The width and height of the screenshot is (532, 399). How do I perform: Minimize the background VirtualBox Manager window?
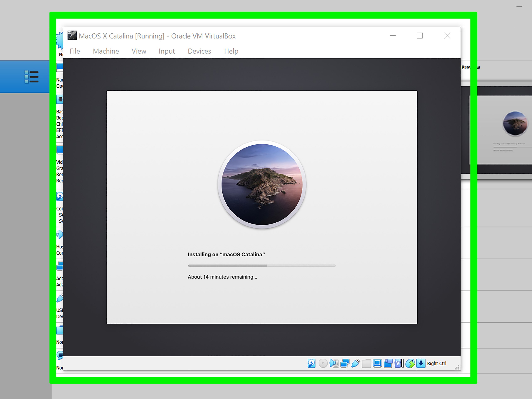[x=519, y=6]
